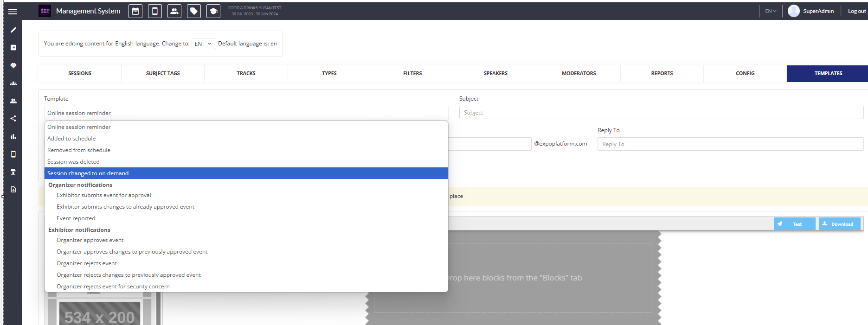Open the share icon in sidebar
The height and width of the screenshot is (325, 868).
click(13, 119)
